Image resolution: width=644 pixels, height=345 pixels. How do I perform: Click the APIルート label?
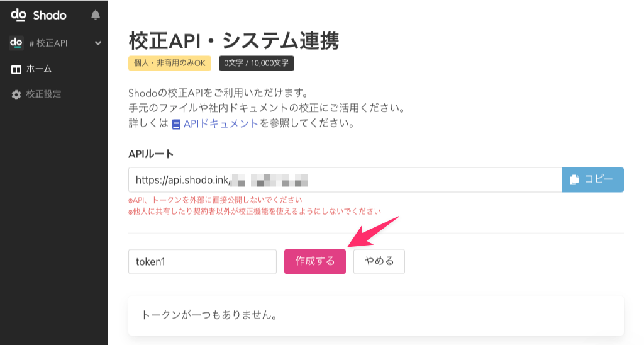(151, 154)
